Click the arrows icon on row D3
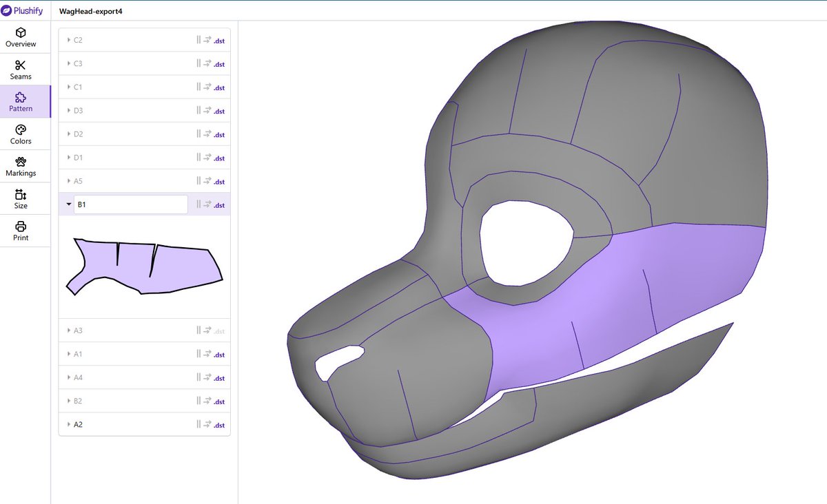 tap(207, 110)
